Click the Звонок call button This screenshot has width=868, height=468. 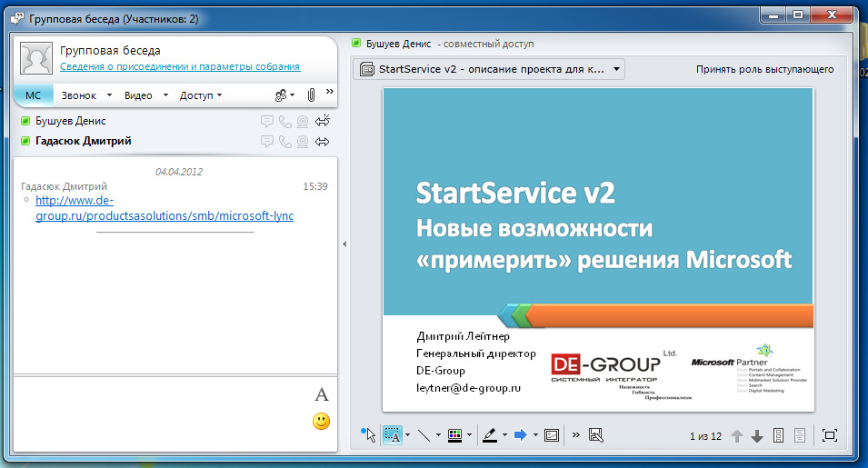click(x=78, y=95)
